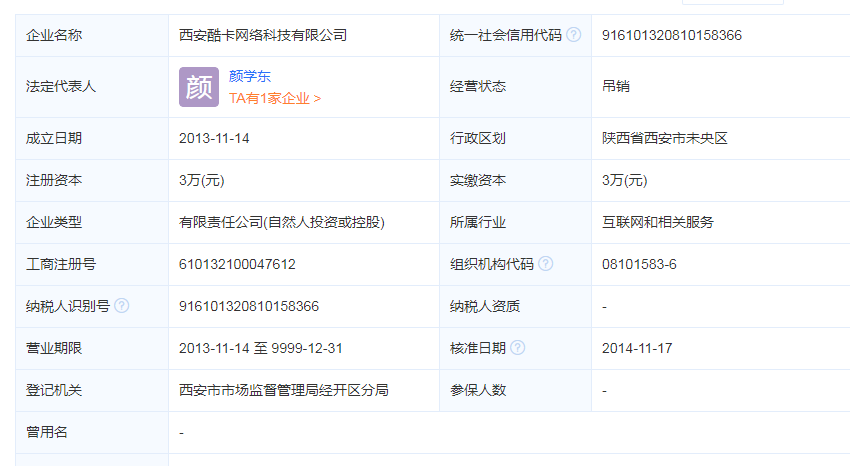Screen dimensions: 850x466
Task: Click the purple 颜 avatar icon
Action: tap(199, 87)
